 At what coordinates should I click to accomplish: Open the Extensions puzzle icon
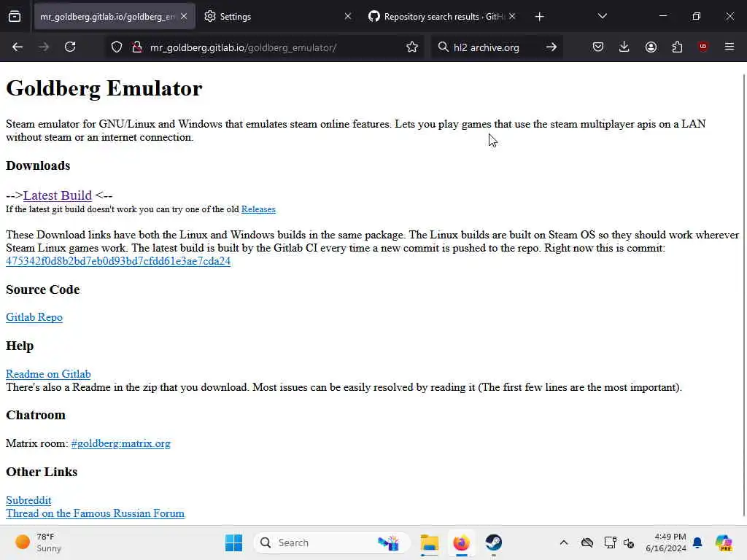677,47
